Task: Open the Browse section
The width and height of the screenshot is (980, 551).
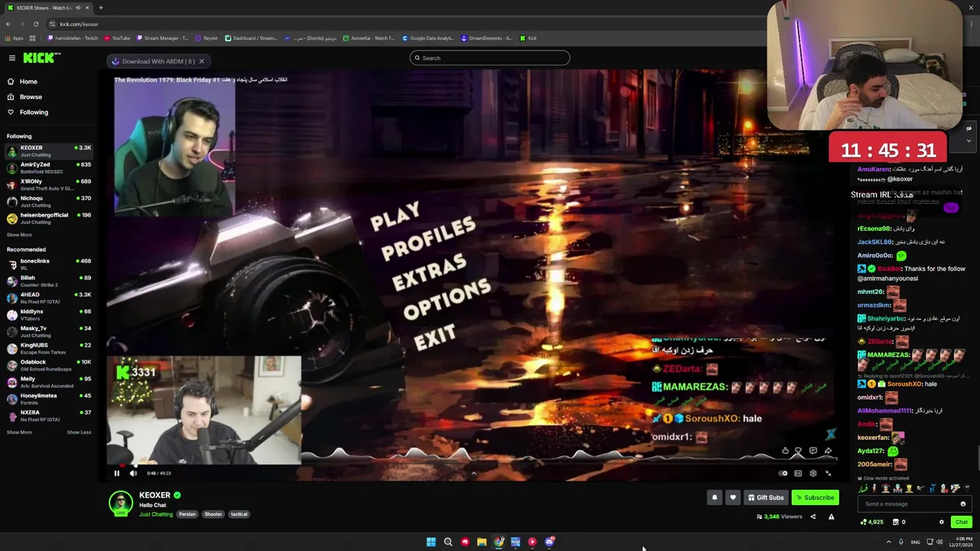Action: tap(24, 97)
